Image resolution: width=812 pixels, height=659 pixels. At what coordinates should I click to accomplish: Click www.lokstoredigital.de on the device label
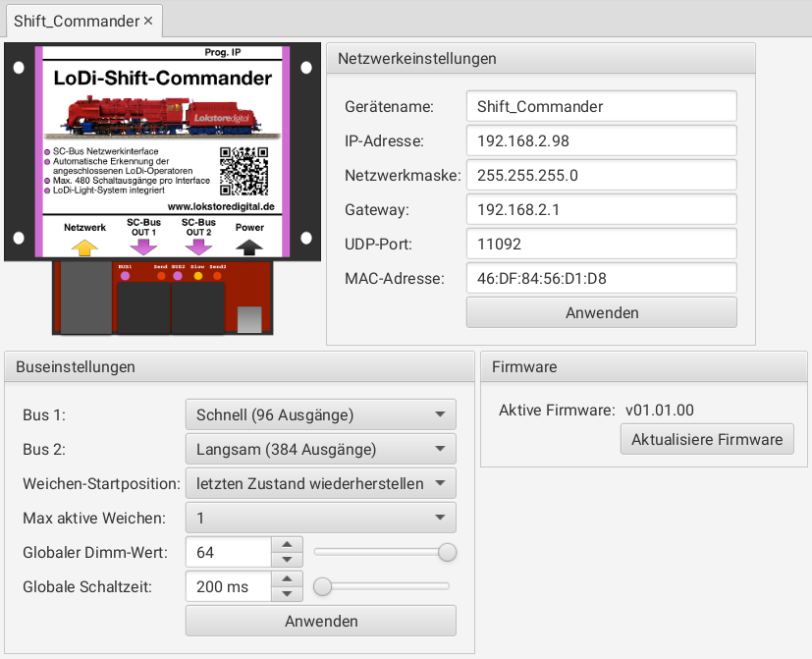pyautogui.click(x=221, y=206)
